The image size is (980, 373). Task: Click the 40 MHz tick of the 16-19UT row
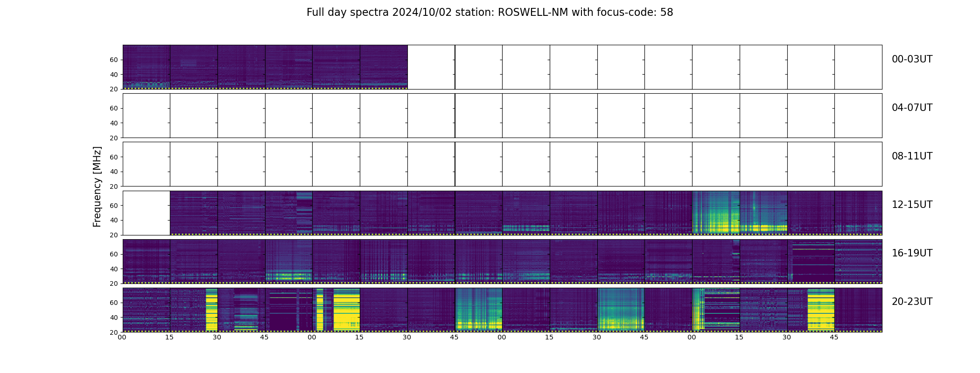pos(114,269)
